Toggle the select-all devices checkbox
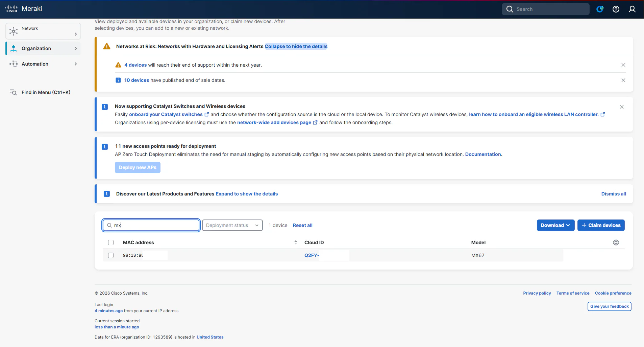The width and height of the screenshot is (644, 347). (x=111, y=242)
